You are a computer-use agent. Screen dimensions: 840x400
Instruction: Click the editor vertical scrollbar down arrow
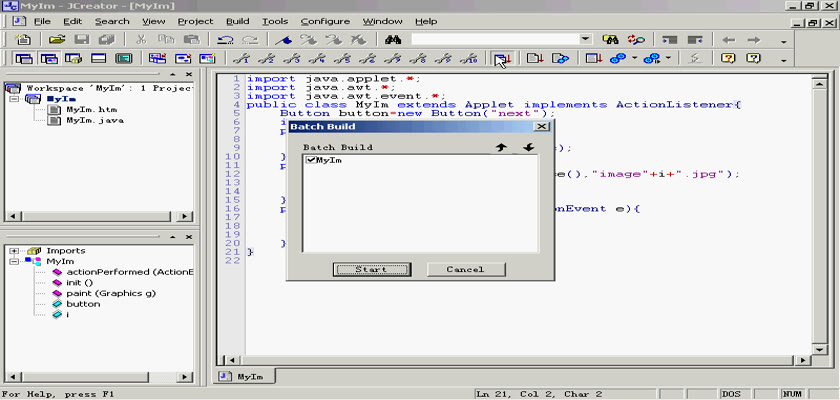click(x=820, y=349)
